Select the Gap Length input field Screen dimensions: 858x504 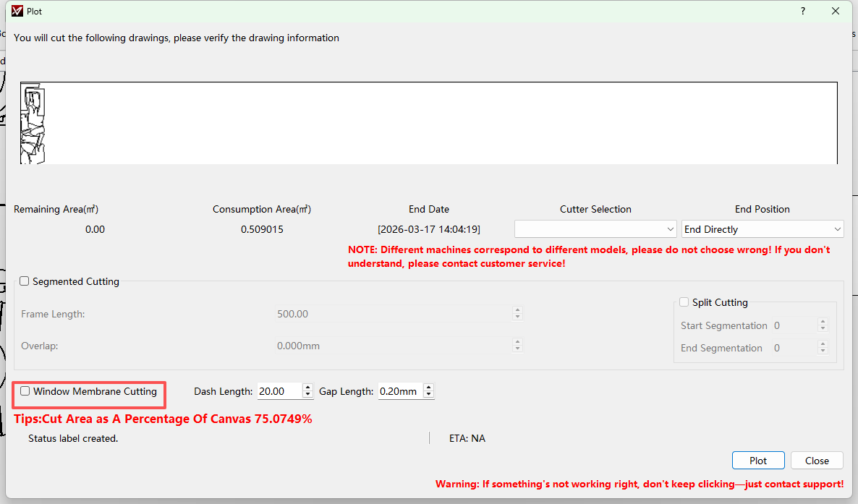tap(400, 391)
